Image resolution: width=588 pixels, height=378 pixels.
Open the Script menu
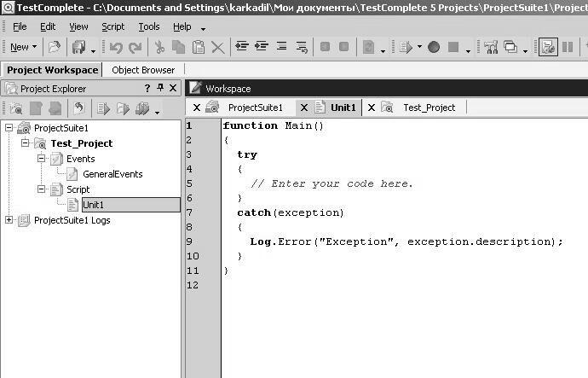112,26
